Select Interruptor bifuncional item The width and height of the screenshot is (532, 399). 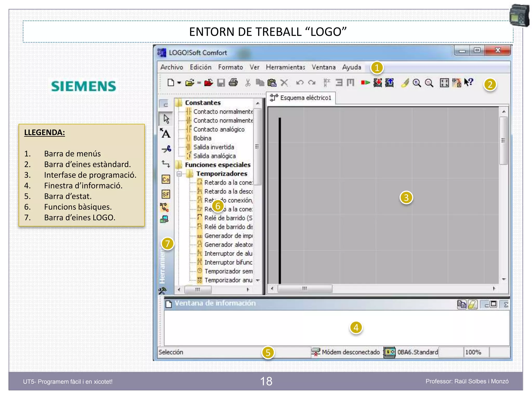tap(228, 262)
